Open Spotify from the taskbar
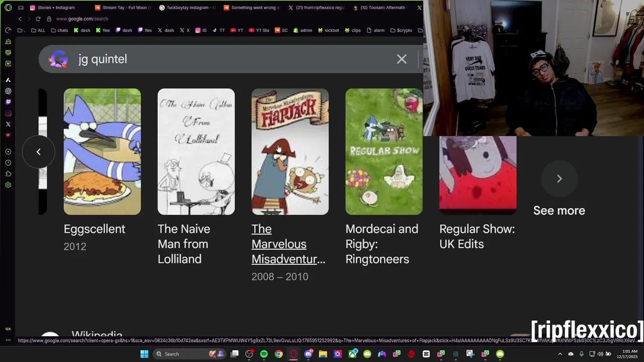 coord(264,354)
